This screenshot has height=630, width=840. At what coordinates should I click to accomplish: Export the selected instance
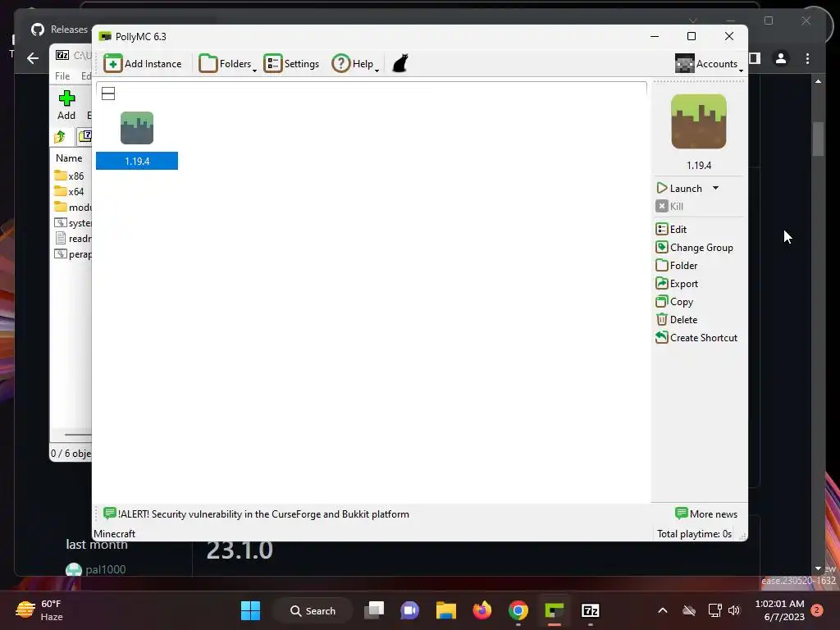677,283
